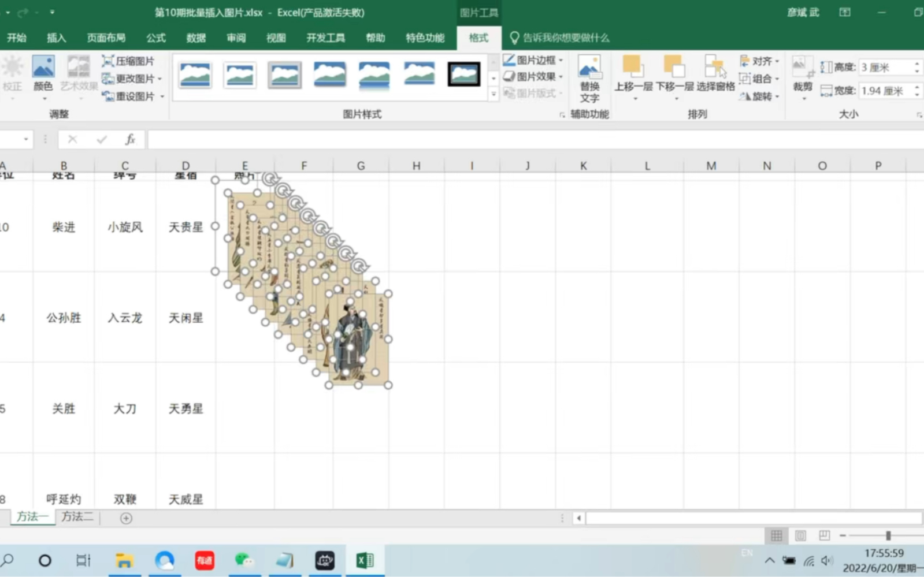The width and height of the screenshot is (924, 577).
Task: Switch to the Page Layout (页面布局) tab
Action: 106,38
